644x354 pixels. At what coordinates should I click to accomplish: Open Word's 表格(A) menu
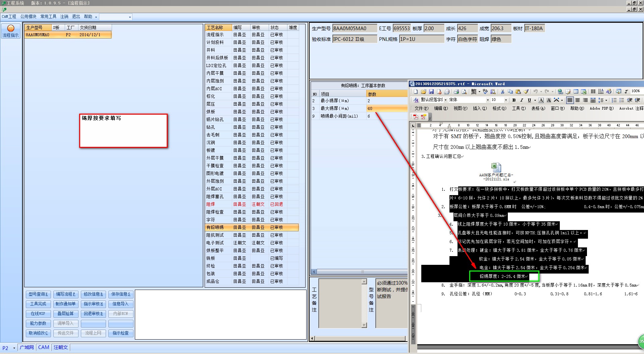538,108
